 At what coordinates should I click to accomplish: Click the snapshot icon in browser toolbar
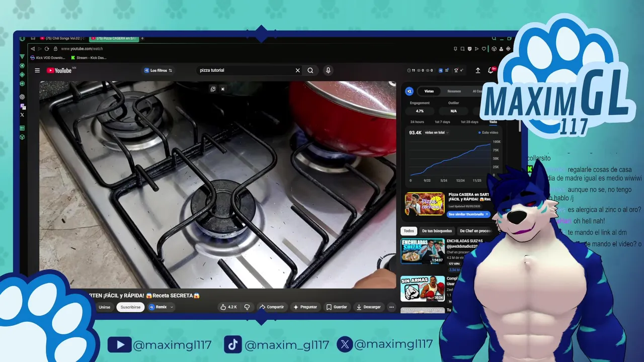(x=462, y=49)
